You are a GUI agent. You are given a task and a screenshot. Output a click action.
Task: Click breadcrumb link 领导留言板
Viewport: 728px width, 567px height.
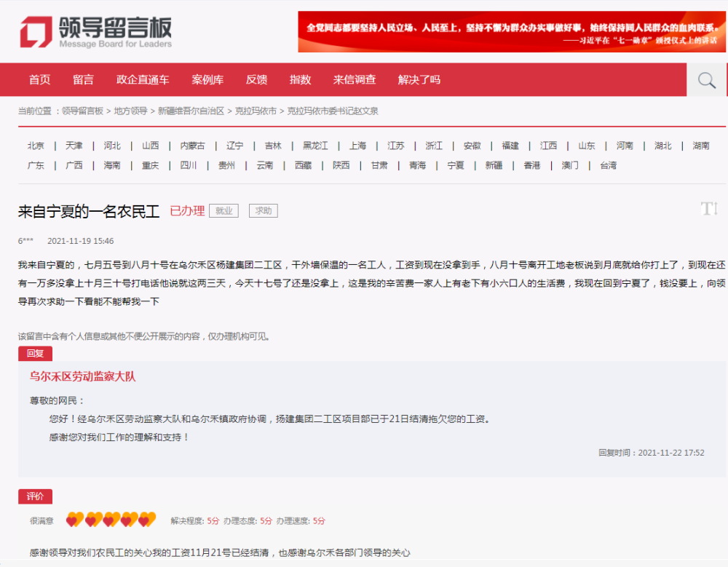[x=82, y=111]
